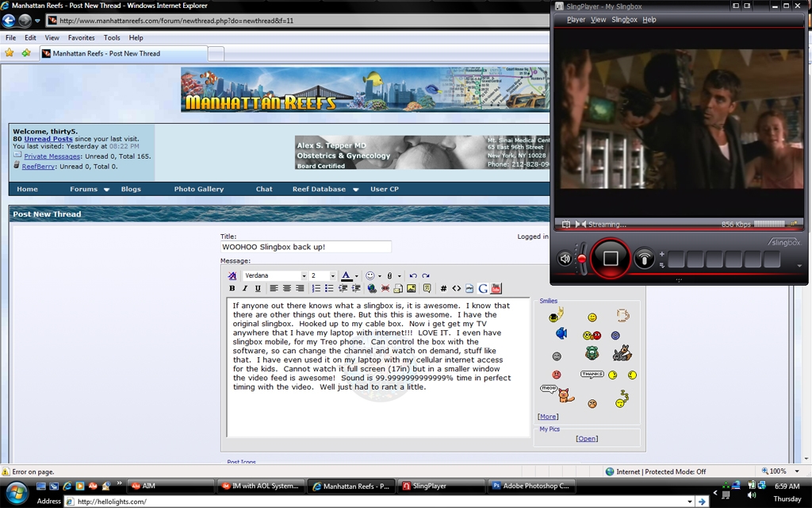
Task: Expand the Reef Database navigation dropdown
Action: click(356, 190)
